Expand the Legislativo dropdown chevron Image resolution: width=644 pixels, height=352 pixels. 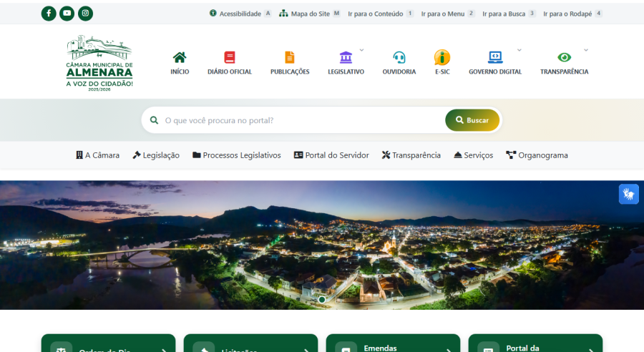[361, 50]
